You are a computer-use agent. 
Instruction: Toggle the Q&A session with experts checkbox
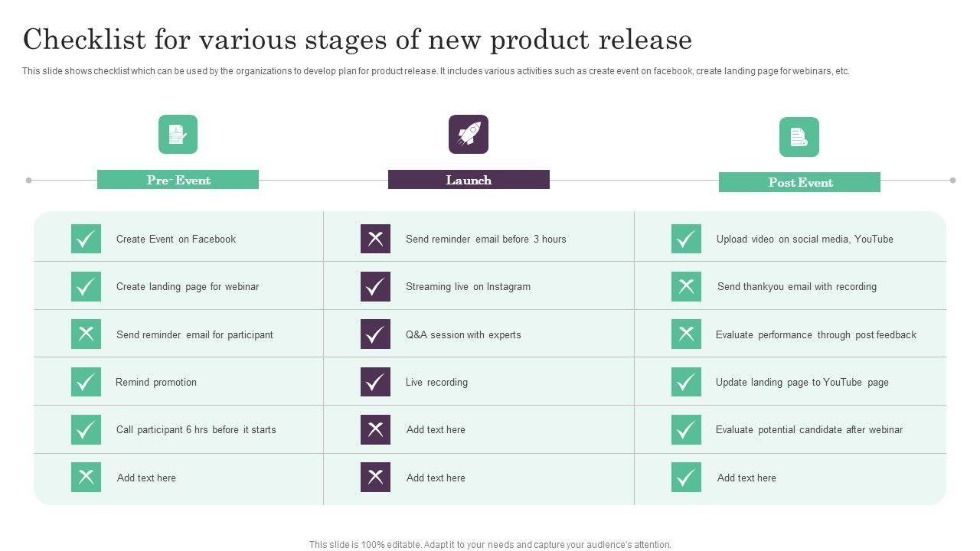(375, 334)
